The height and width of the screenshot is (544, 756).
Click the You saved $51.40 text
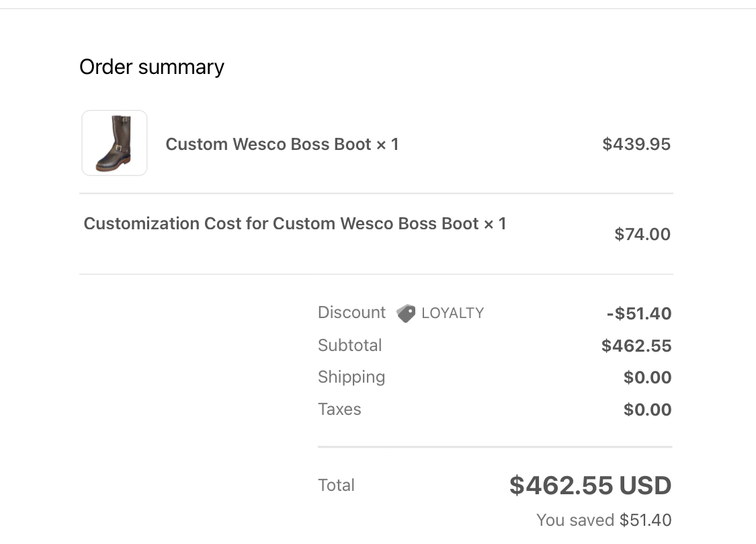(604, 520)
